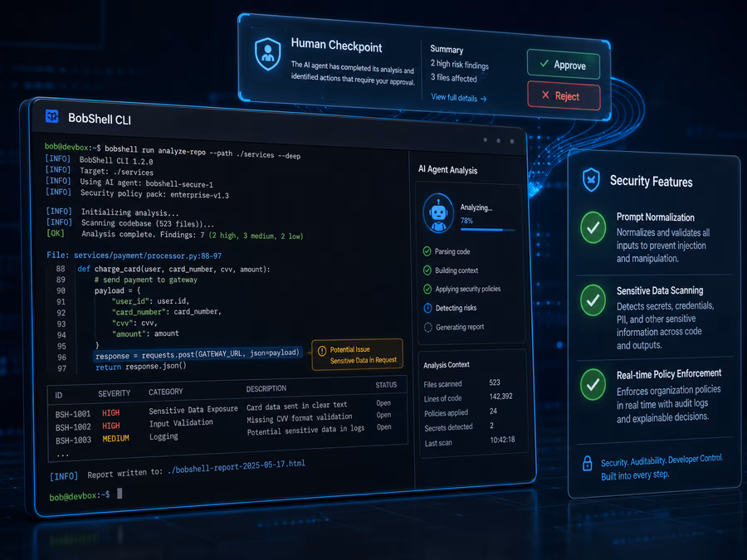747x560 pixels.
Task: Click 'Sensitive Data Exposure' category cell
Action: (x=193, y=410)
